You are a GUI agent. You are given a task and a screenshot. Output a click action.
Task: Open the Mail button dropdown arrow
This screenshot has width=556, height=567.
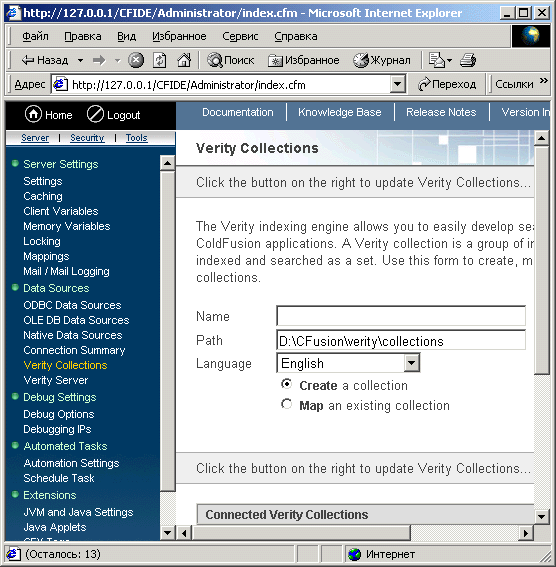point(449,60)
